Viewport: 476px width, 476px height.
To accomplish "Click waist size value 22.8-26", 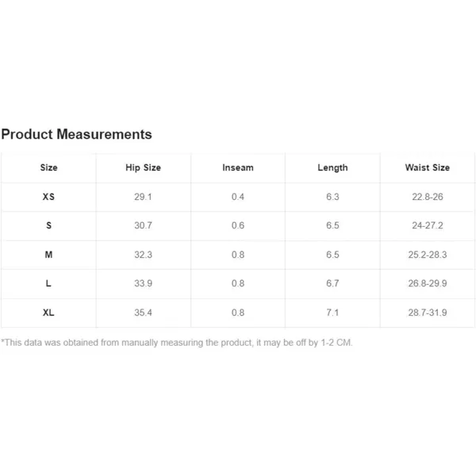I will [428, 197].
